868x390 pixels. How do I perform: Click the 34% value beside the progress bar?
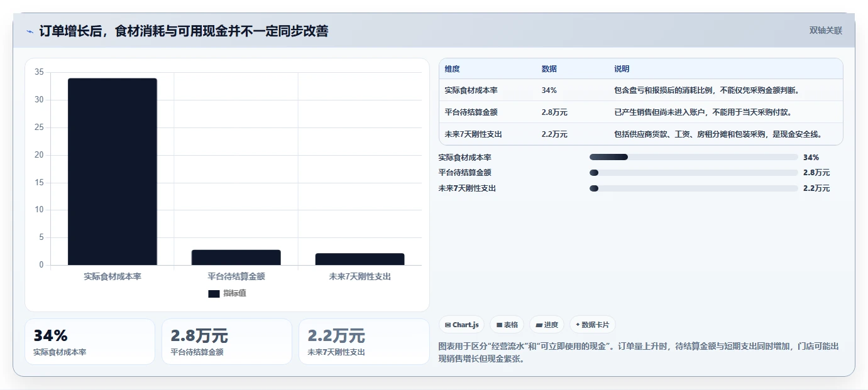click(811, 158)
